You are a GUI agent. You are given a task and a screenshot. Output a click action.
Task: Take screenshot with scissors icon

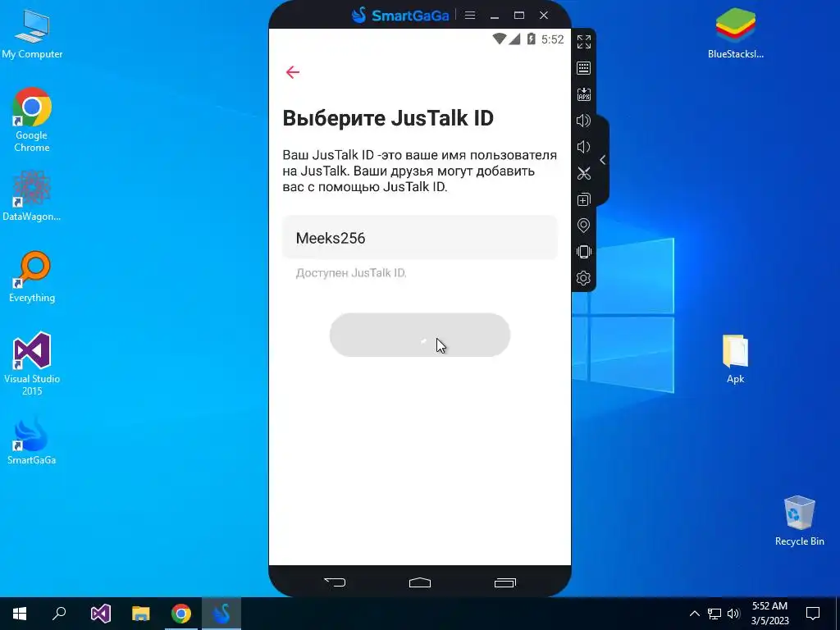pos(584,173)
